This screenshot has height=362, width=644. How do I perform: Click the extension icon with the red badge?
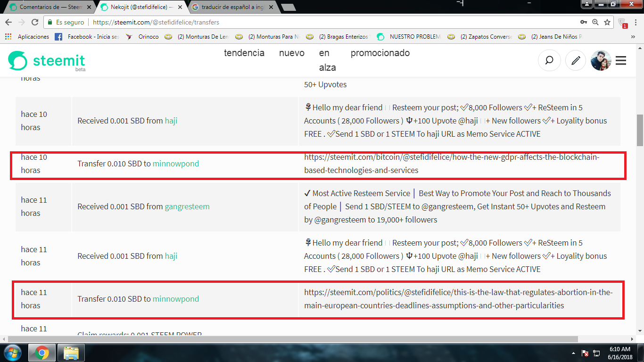point(622,23)
